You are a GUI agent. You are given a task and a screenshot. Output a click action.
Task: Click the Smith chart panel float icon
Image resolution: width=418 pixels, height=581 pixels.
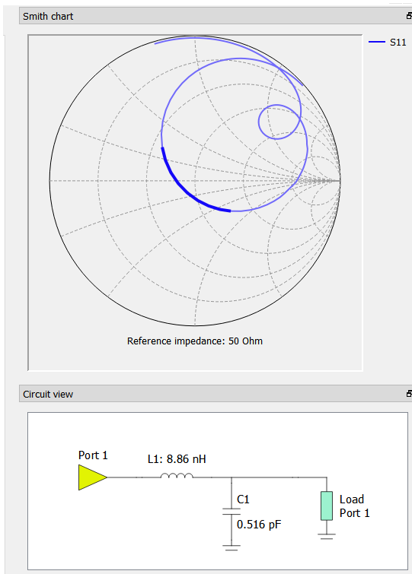[409, 16]
